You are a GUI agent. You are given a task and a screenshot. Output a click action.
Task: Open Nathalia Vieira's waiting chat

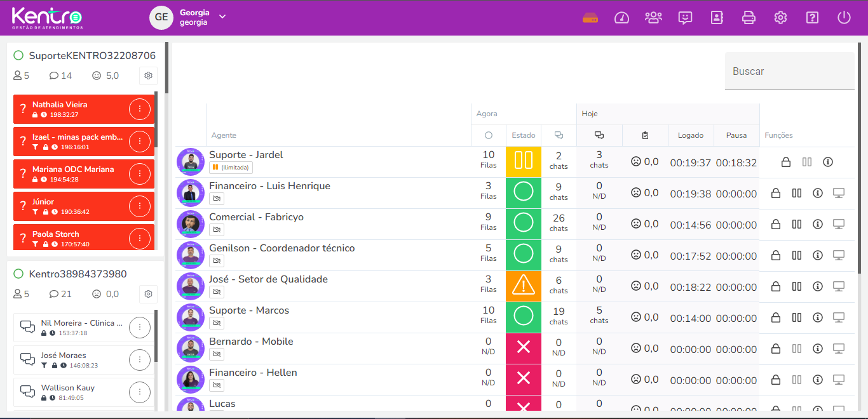tap(84, 109)
